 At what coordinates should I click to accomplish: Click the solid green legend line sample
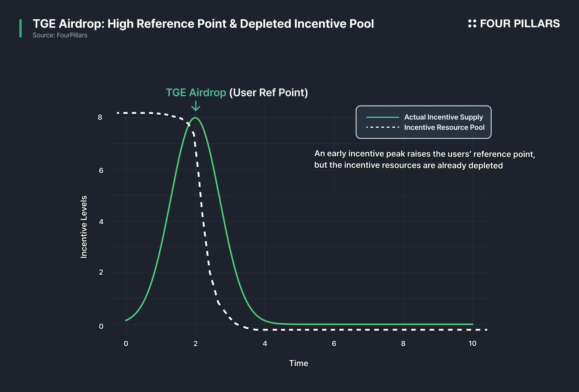(383, 117)
